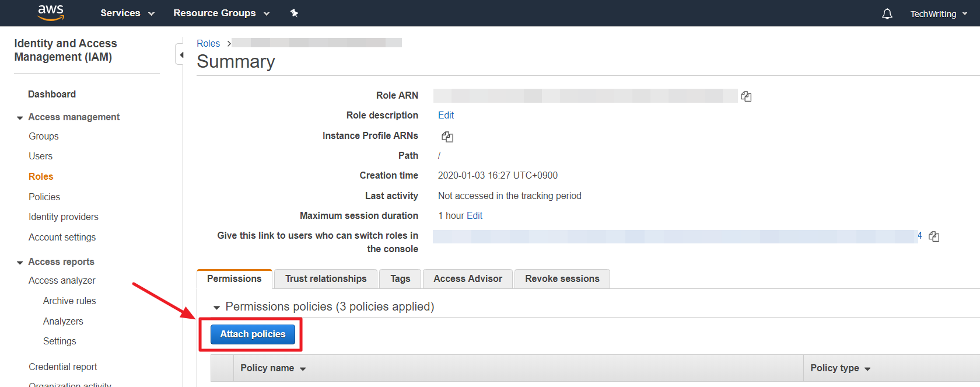Click the AWS logo home icon
Viewport: 980px width, 387px height.
[x=51, y=13]
